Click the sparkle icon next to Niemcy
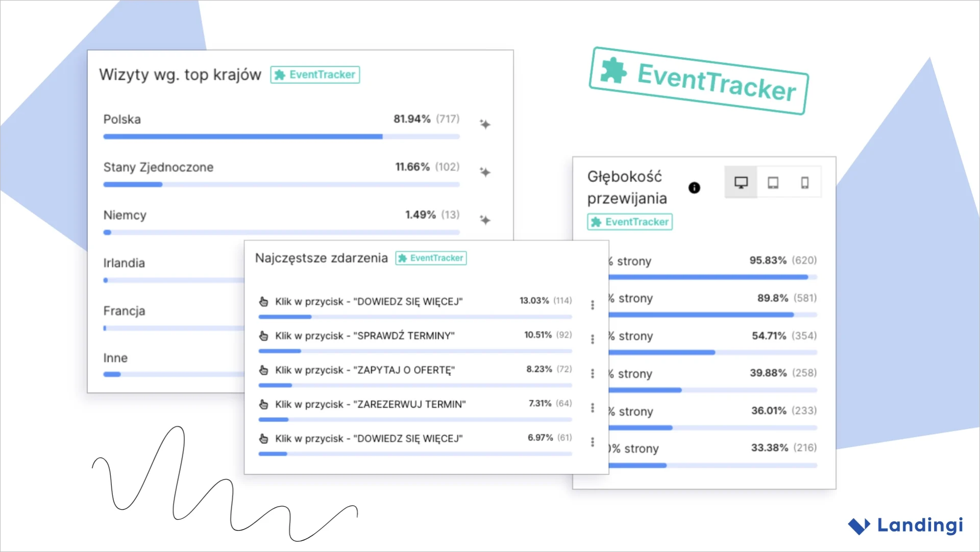The height and width of the screenshot is (552, 980). [485, 220]
